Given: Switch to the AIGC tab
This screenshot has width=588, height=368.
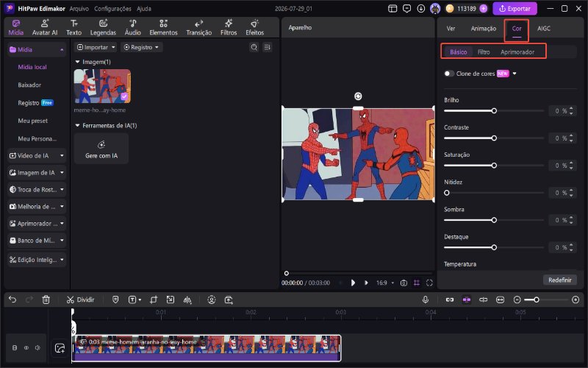Looking at the screenshot, I should pyautogui.click(x=544, y=29).
